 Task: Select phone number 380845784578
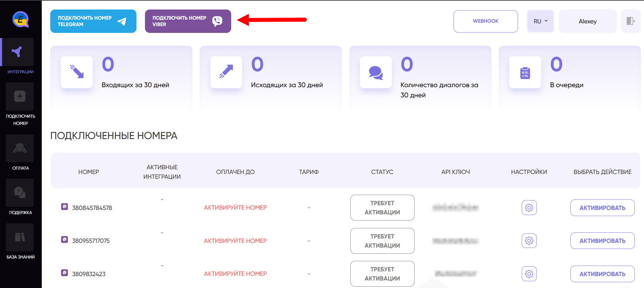tap(92, 208)
